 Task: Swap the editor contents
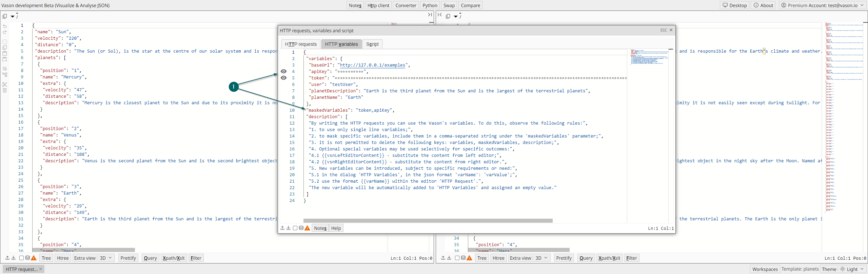click(449, 5)
